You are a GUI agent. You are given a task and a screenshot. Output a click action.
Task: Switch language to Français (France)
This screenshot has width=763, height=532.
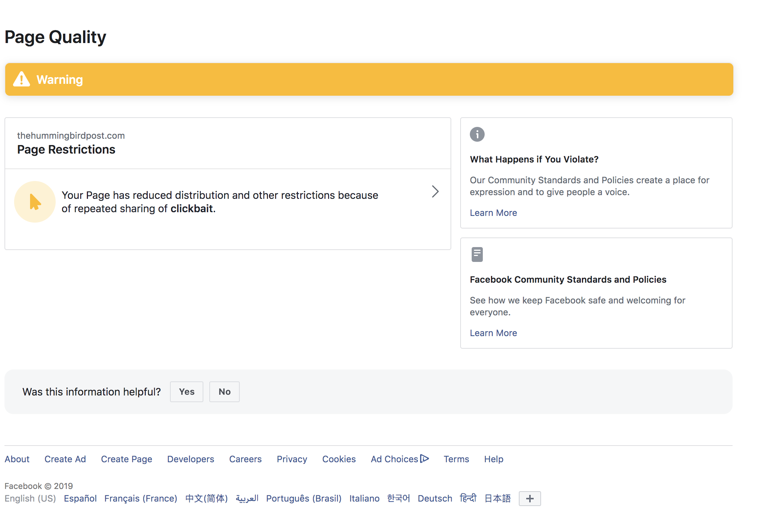pos(141,498)
